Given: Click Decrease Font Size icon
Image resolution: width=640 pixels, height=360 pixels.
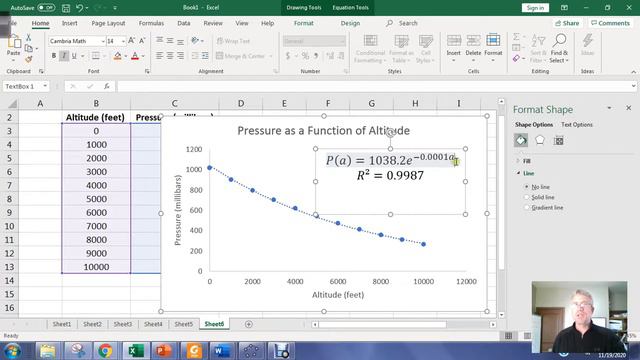Looking at the screenshot, I should 142,41.
